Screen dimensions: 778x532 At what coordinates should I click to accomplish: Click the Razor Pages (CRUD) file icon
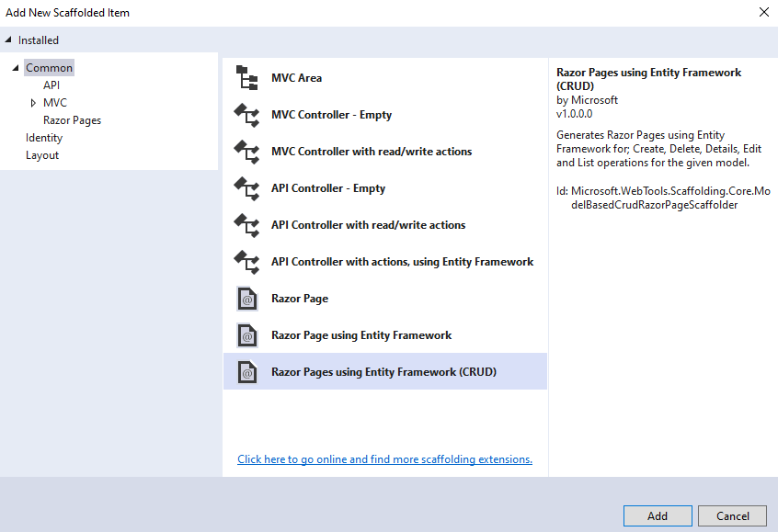(x=247, y=372)
